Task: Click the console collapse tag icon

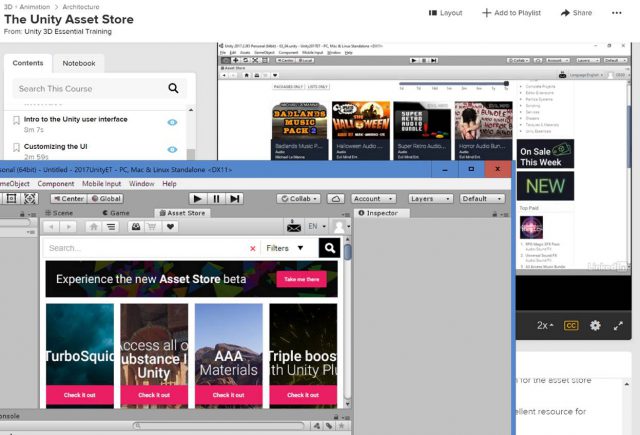Action: click(x=329, y=426)
